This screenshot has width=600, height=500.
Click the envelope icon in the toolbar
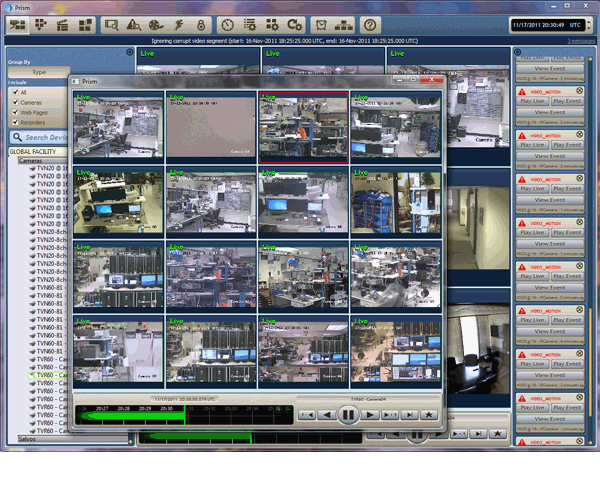click(x=321, y=24)
